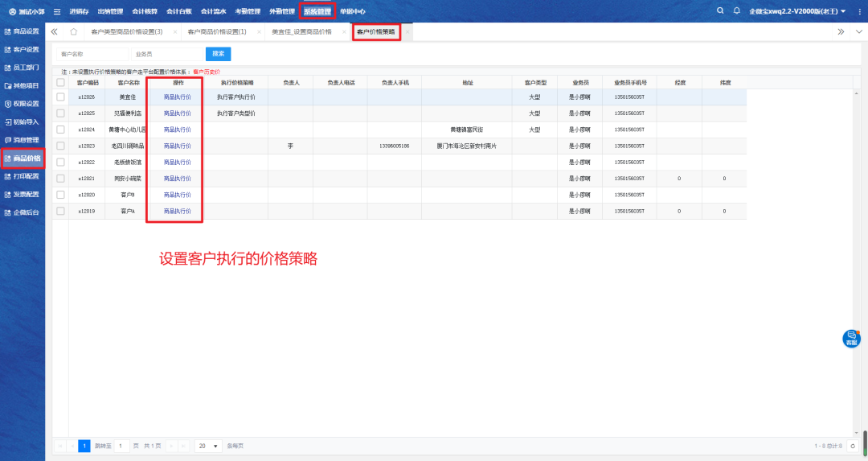Image resolution: width=868 pixels, height=461 pixels.
Task: Click 商品执行价 link for 贝猫便利店
Action: 177,113
